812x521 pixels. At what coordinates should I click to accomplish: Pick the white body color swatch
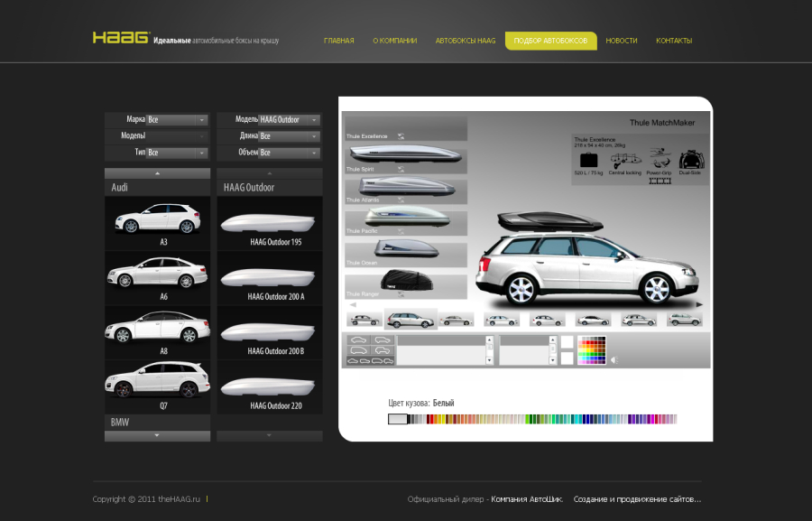pos(398,419)
